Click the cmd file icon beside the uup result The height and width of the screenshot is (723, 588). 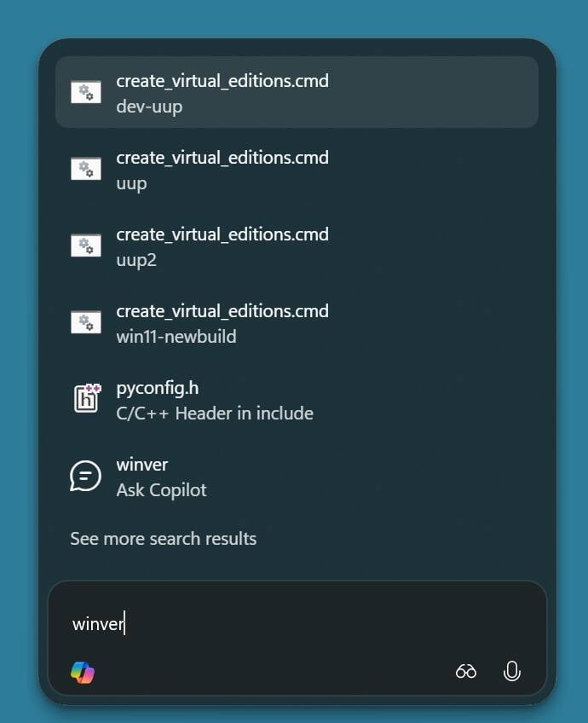(85, 169)
